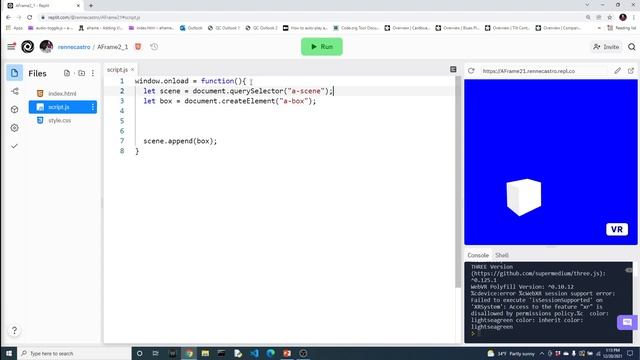Click the editor vertical scrollbar
The width and height of the screenshot is (640, 360).
458,182
